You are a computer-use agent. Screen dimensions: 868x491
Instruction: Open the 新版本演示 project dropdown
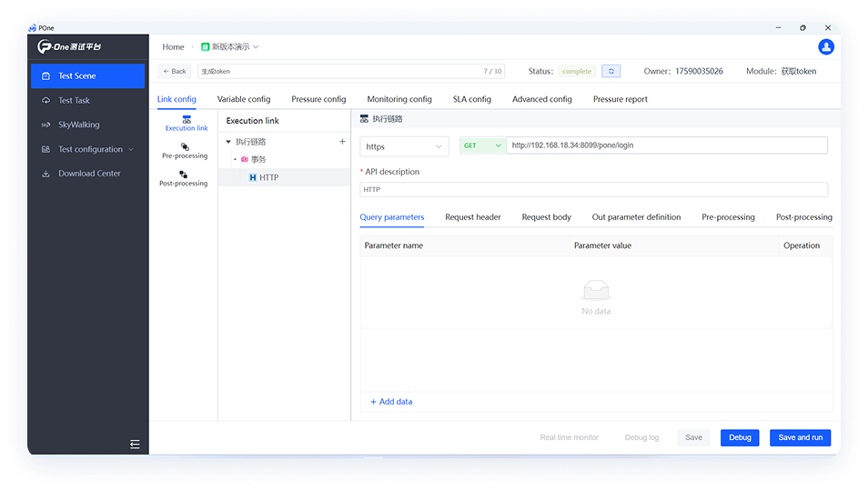pos(230,47)
